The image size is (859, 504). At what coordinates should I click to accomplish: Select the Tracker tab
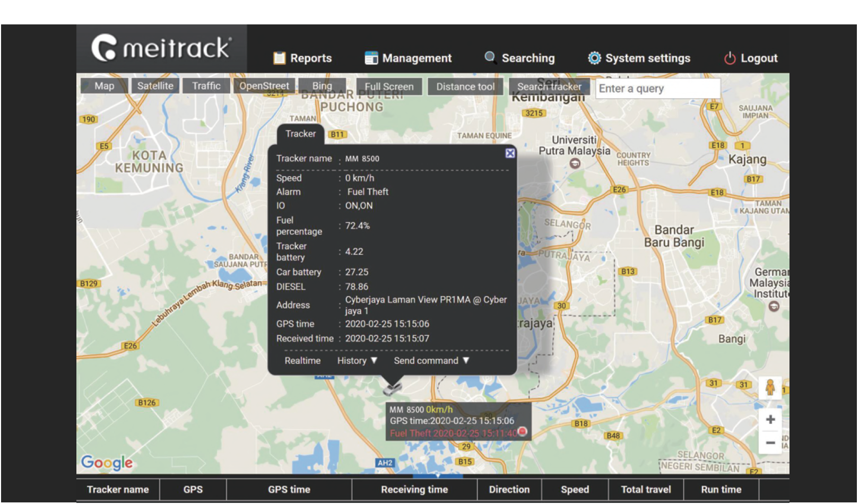300,134
